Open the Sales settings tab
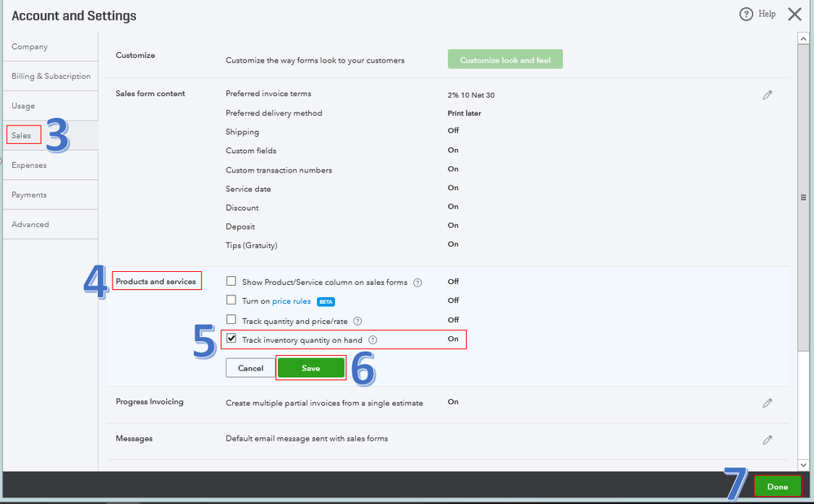 coord(21,135)
